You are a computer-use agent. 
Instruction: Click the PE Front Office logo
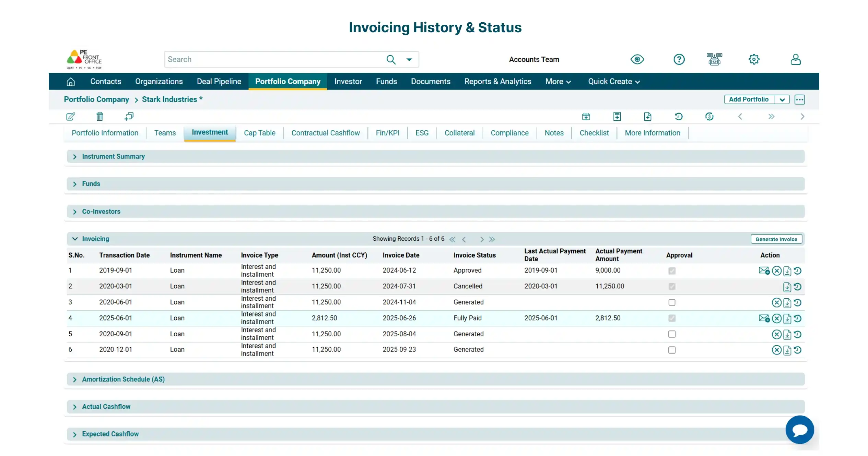click(x=84, y=60)
